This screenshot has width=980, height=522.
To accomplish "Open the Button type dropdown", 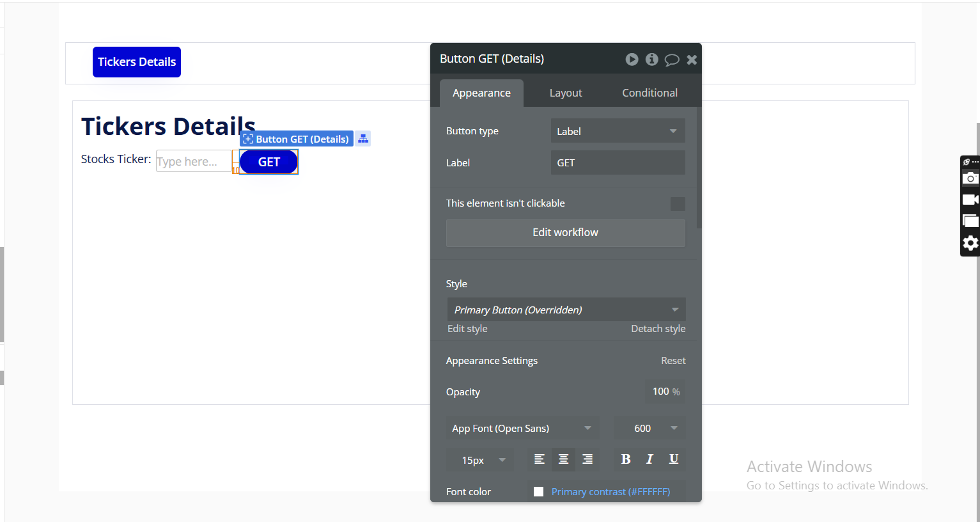I will (x=618, y=131).
